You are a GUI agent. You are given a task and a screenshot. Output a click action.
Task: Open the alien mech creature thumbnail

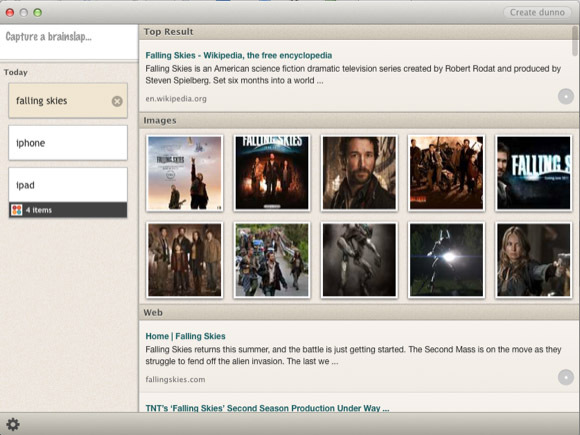tap(359, 260)
